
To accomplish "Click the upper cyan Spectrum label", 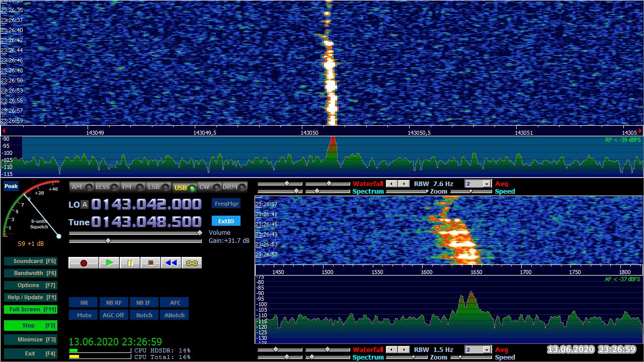I will [x=368, y=192].
